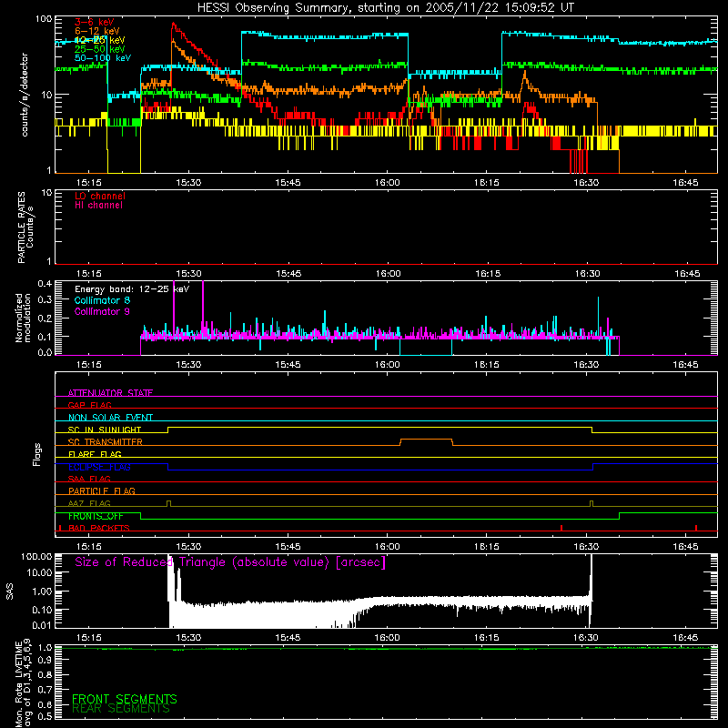Click the 'BAD PACKETS' flag label
This screenshot has width=728, height=728.
[99, 528]
